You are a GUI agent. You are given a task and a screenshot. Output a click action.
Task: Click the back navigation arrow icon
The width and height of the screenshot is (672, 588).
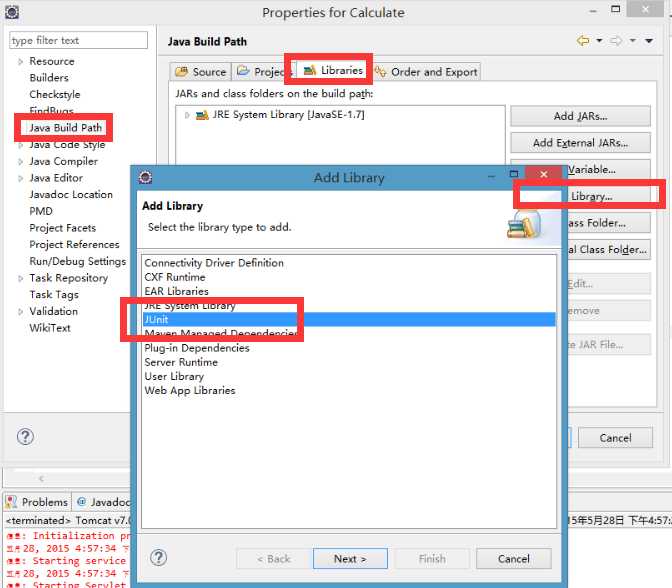tap(582, 41)
